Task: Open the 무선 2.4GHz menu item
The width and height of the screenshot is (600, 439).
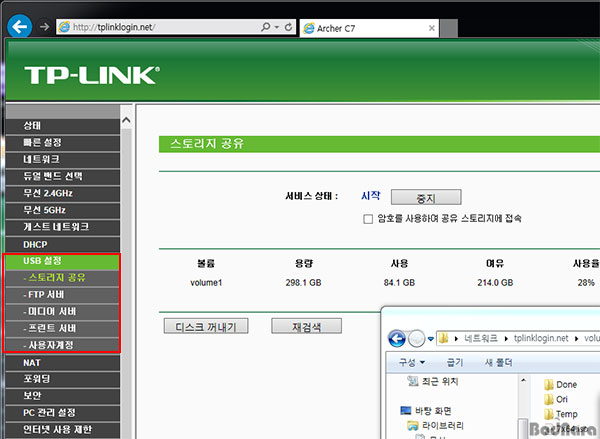Action: pyautogui.click(x=63, y=193)
